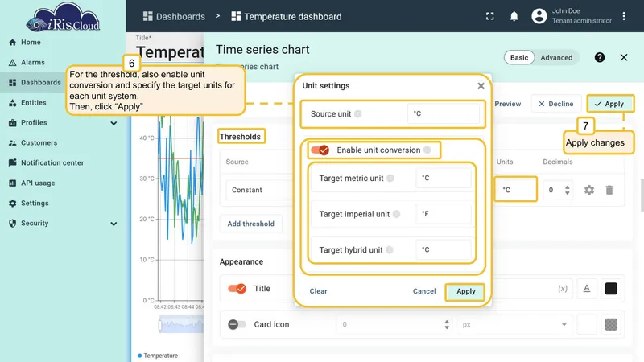Viewport: 644px width, 362px height.
Task: Click Add threshold button
Action: 250,224
